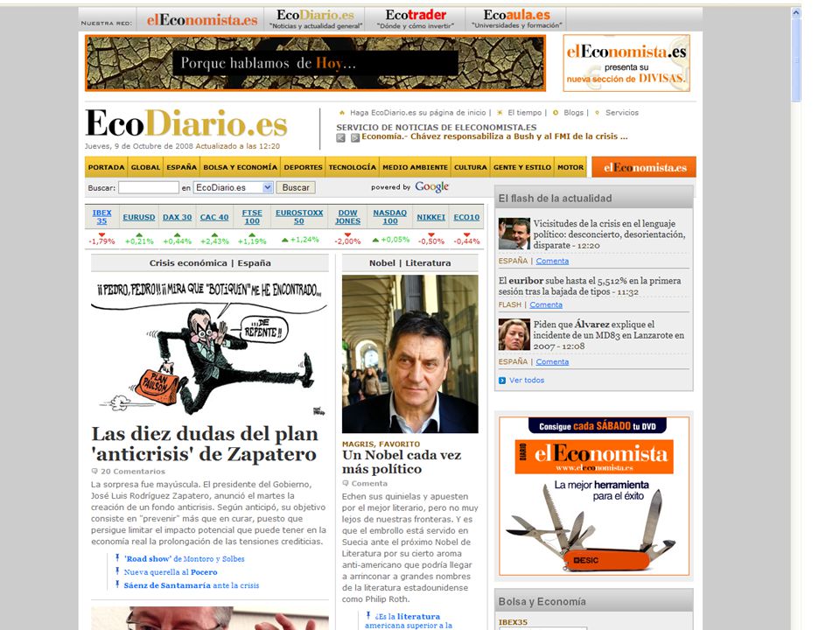Open the IBEX 35 index link
The height and width of the screenshot is (630, 840).
coord(101,217)
